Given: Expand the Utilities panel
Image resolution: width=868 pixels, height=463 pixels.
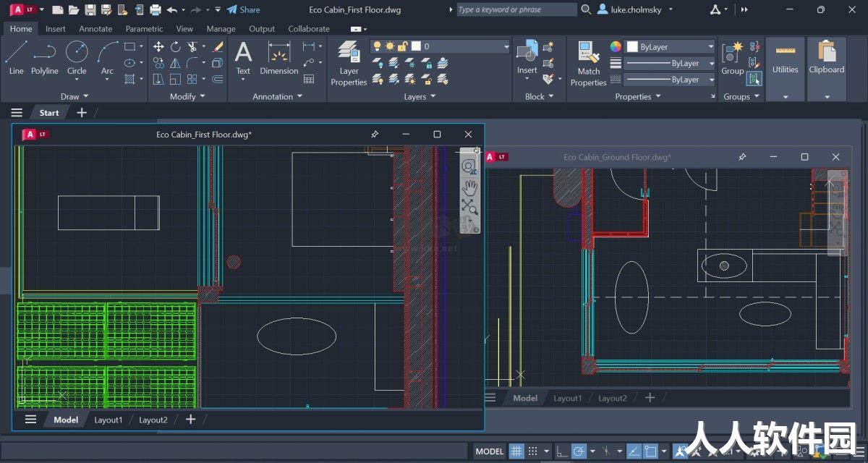Looking at the screenshot, I should (786, 96).
